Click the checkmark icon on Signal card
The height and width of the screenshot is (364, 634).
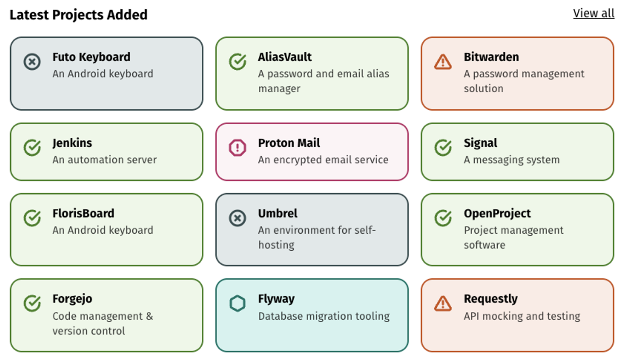(443, 148)
